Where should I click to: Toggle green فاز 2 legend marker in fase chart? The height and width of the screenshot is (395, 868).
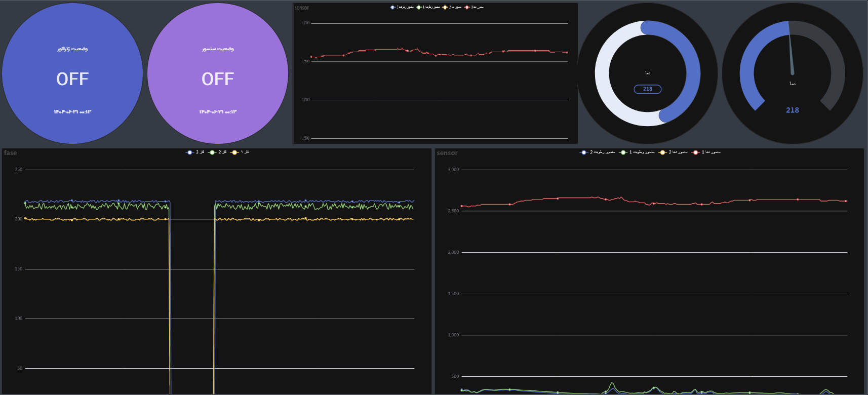point(212,152)
